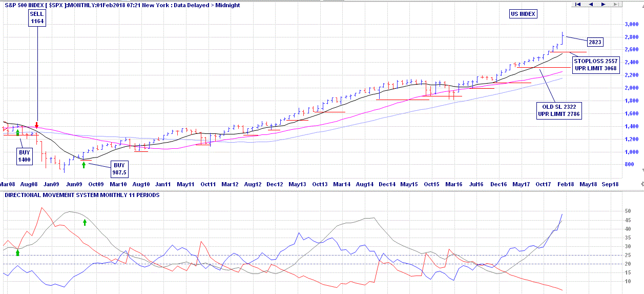Screen dimensions: 644x294
Task: Step chart back with left arrow
Action: [590, 5]
